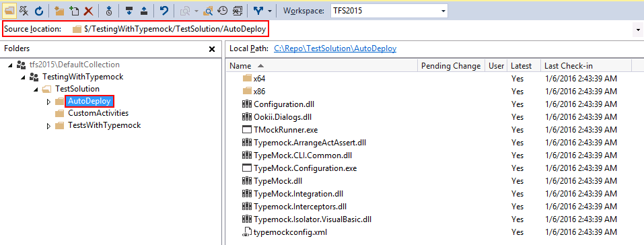The image size is (644, 245).
Task: Open the Source location dropdown arrow
Action: (638, 30)
